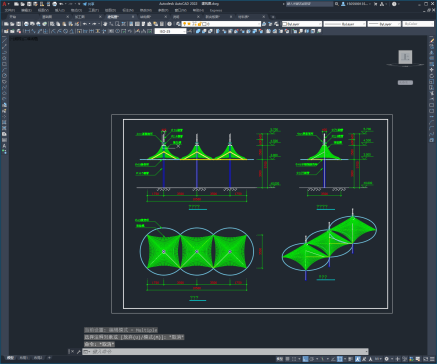Viewport: 437px width, 364px height.
Task: Open the 修改(M) Modify menu
Action: (x=146, y=10)
